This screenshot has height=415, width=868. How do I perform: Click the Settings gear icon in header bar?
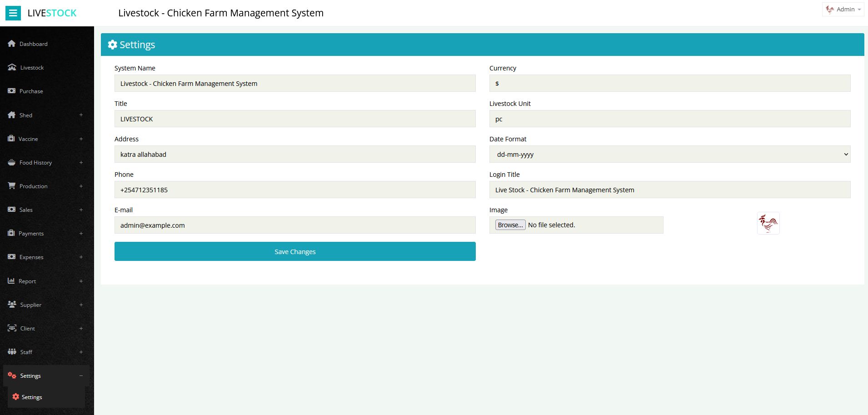(112, 44)
